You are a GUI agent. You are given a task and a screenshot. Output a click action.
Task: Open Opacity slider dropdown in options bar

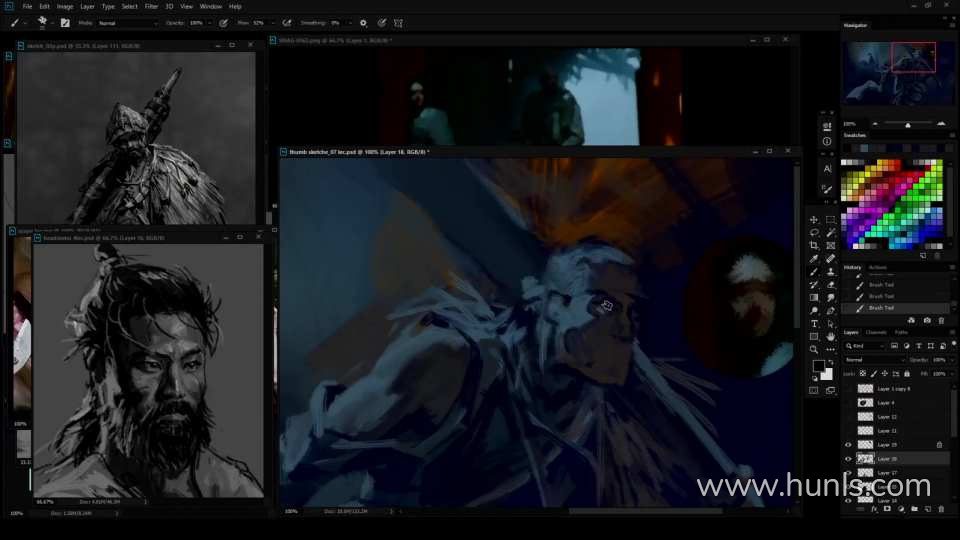(209, 23)
